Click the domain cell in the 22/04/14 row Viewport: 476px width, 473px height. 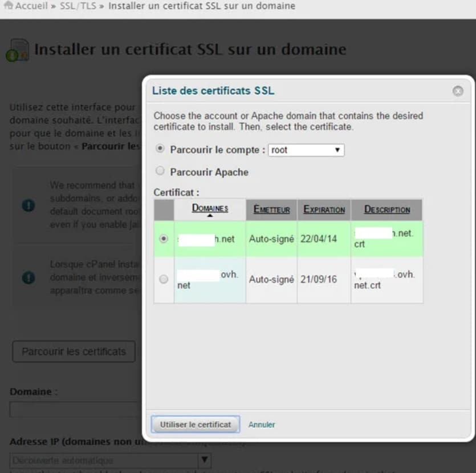click(210, 238)
